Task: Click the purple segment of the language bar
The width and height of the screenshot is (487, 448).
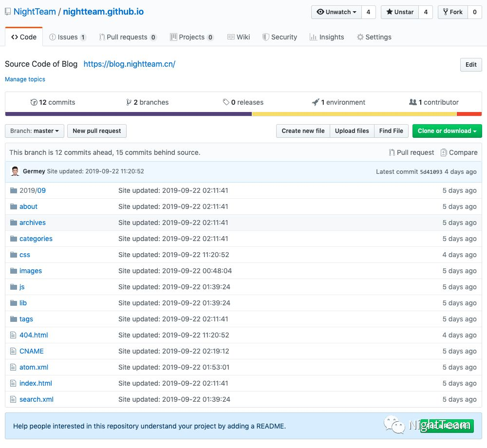Action: pyautogui.click(x=129, y=114)
